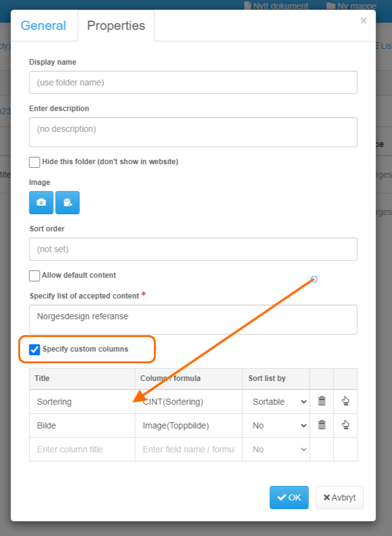
Task: Select the Properties tab
Action: [x=116, y=26]
